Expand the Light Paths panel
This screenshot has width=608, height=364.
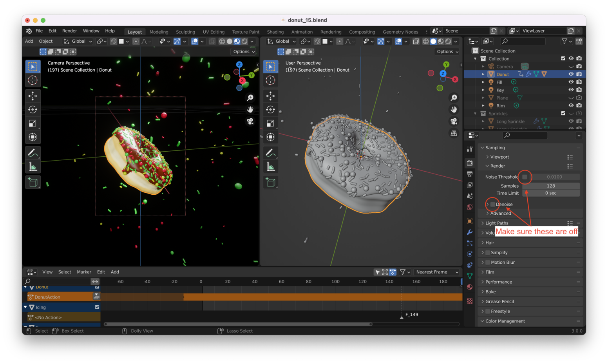(497, 223)
